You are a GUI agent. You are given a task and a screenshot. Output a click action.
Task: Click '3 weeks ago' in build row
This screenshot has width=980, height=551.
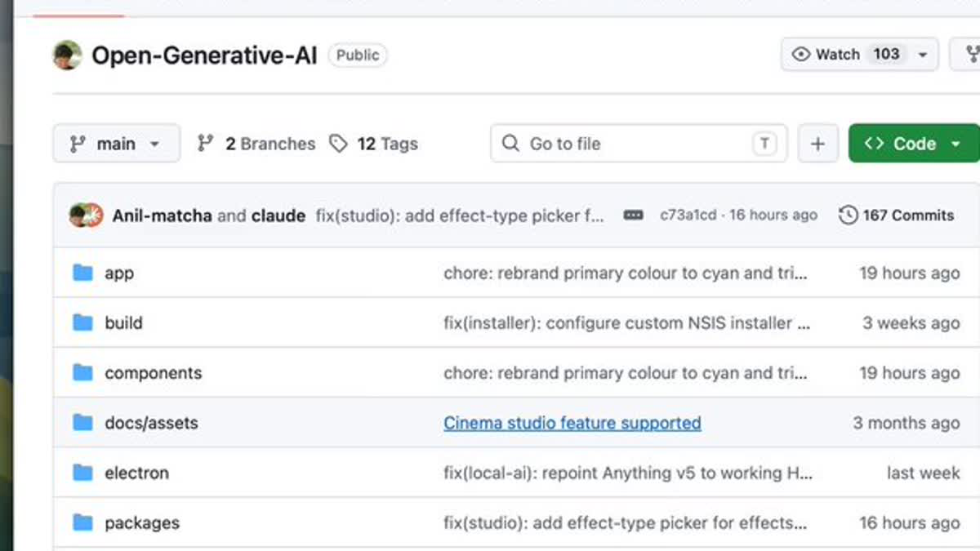[x=911, y=323]
